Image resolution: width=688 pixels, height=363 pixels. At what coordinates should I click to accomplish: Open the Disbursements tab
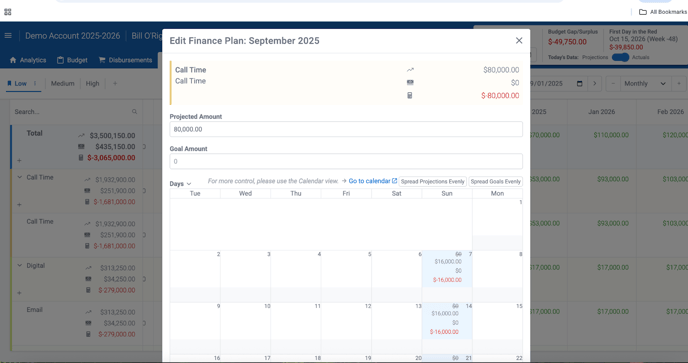[x=125, y=60]
